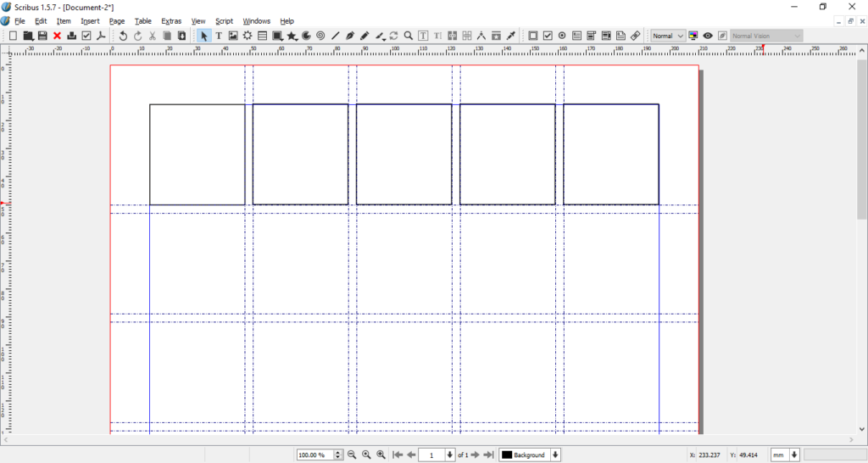Click the black Background layer color swatch

tap(507, 455)
